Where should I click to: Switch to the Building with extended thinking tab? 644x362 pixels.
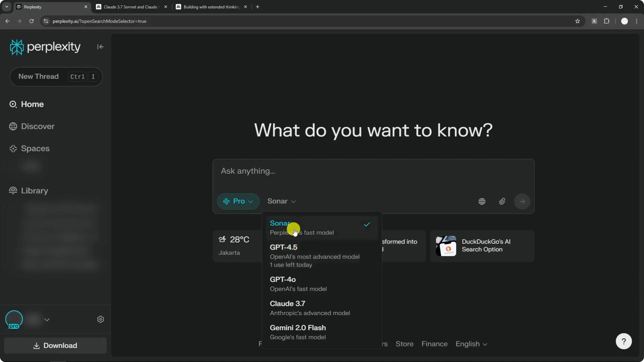pyautogui.click(x=211, y=7)
